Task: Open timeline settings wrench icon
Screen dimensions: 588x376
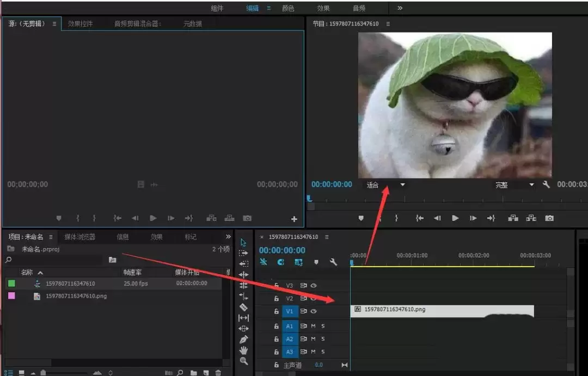Action: pyautogui.click(x=333, y=262)
